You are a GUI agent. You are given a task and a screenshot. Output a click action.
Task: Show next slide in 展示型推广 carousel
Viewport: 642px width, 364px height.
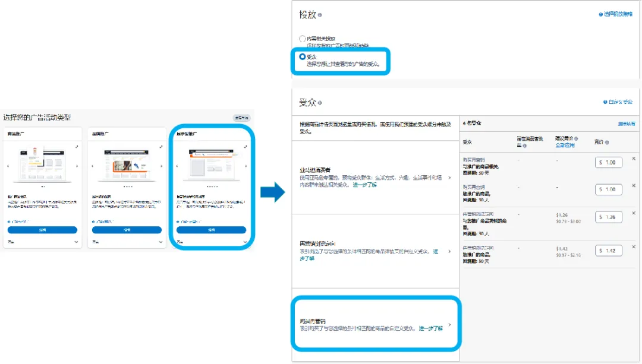click(x=246, y=166)
